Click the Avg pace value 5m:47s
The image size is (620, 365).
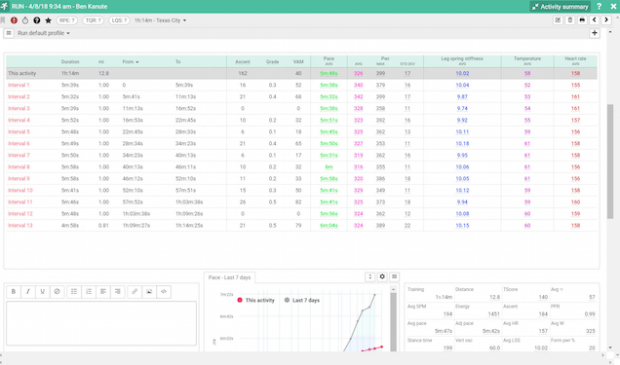coord(444,331)
